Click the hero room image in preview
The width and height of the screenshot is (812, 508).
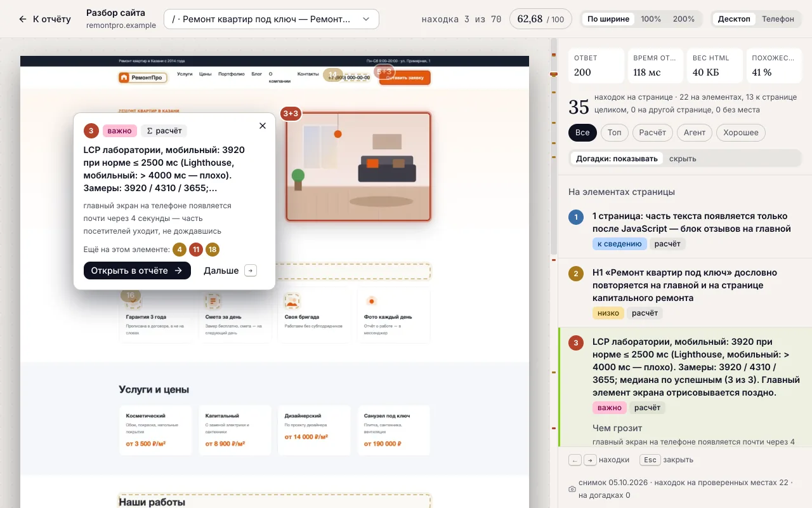[358, 166]
